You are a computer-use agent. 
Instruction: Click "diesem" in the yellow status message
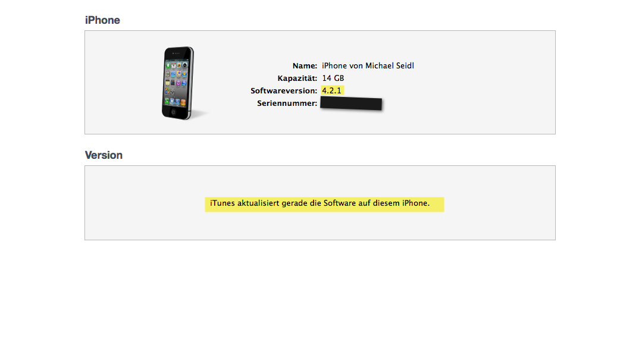386,203
